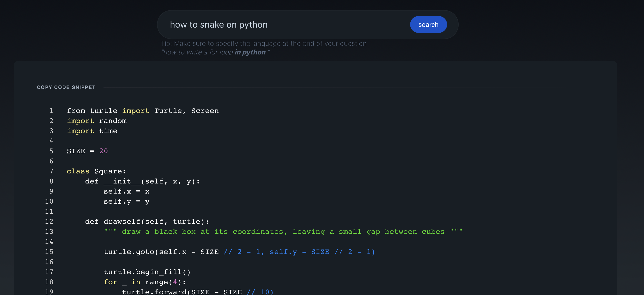Click the COPY CODE SNIPPET label

pos(66,87)
